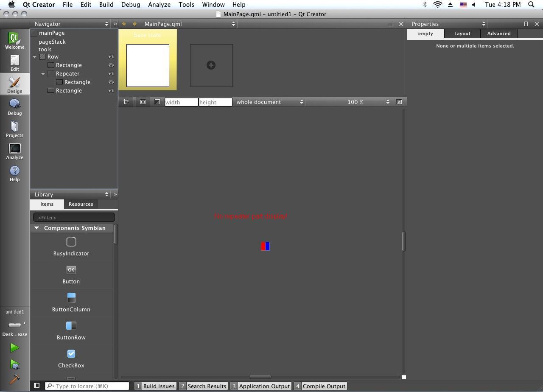Switch to the Resources tab
This screenshot has height=392, width=543.
coord(81,204)
